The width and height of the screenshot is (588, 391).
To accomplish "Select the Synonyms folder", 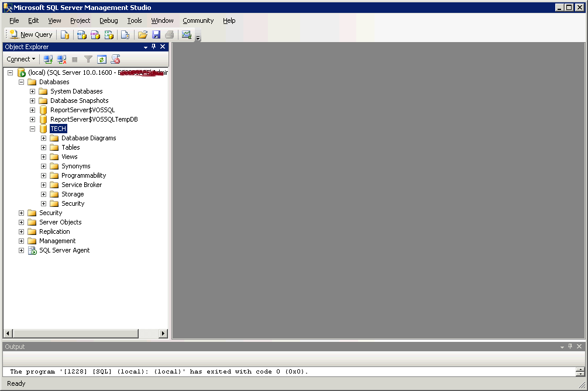I will coord(75,167).
